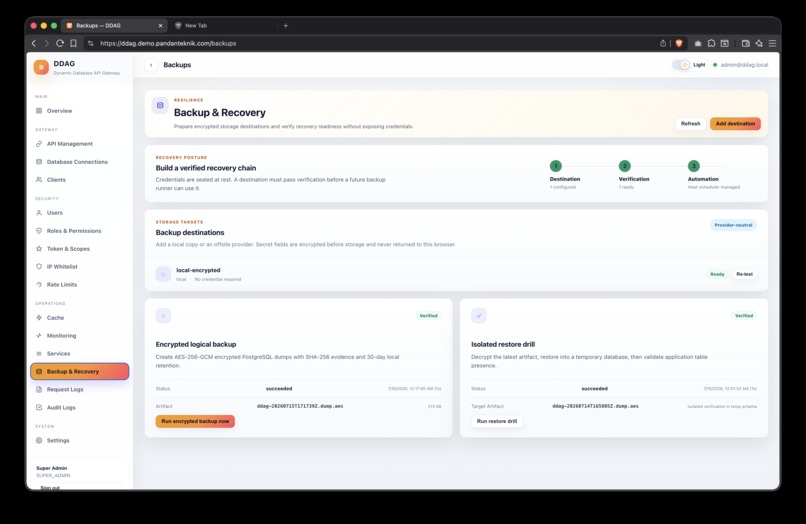Toggle the Light theme switch
The width and height of the screenshot is (806, 524).
[x=681, y=65]
